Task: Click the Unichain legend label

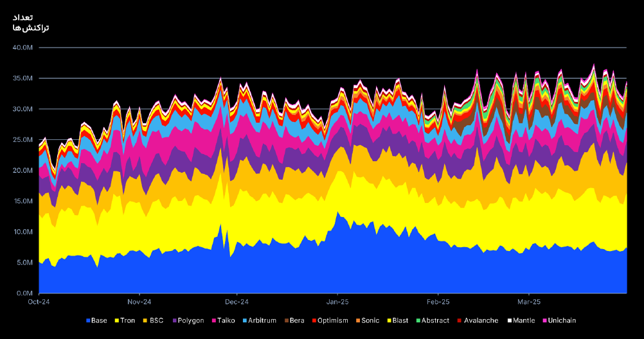Action: coord(562,320)
